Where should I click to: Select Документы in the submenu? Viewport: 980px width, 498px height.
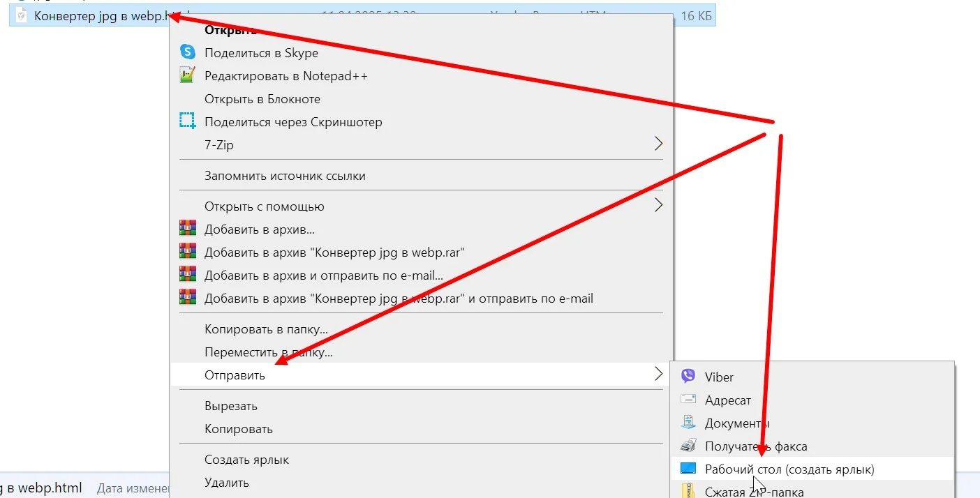(x=737, y=423)
